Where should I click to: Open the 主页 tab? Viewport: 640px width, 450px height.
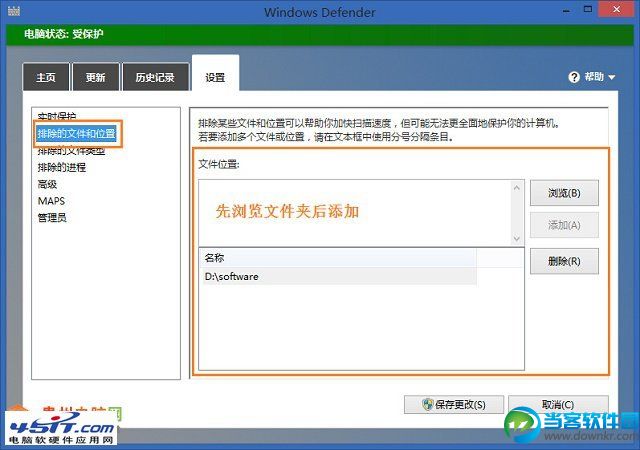(x=46, y=77)
